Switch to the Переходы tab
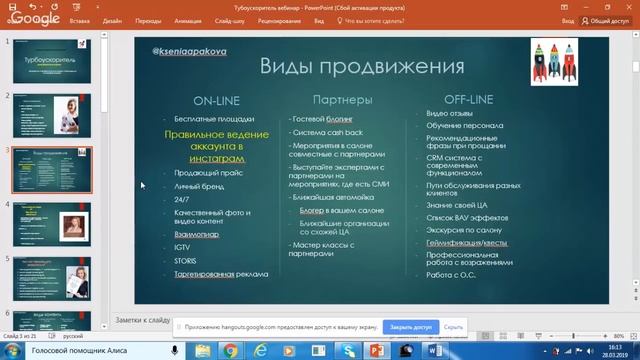Image resolution: width=640 pixels, height=360 pixels. click(x=148, y=21)
